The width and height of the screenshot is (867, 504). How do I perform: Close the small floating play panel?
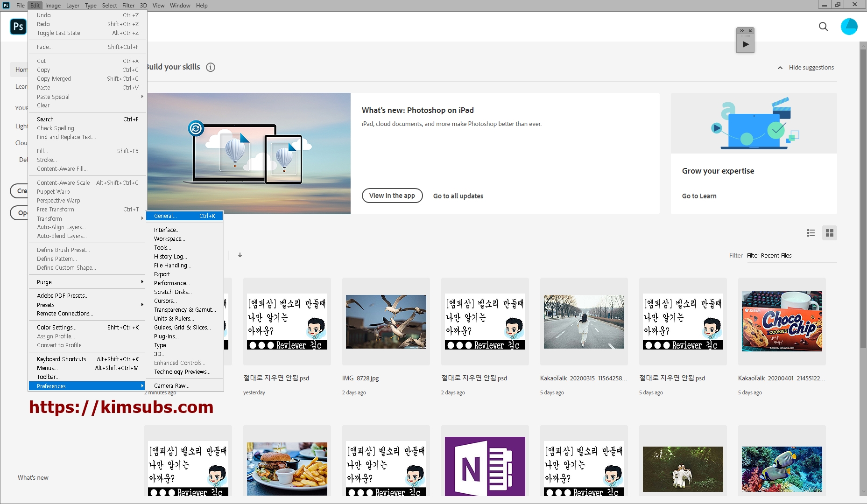(750, 31)
